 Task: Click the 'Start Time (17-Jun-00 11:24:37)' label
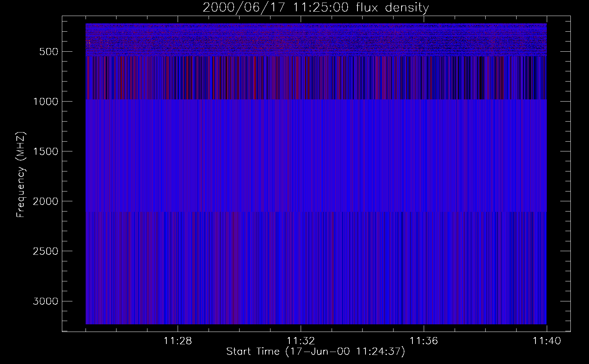coord(316,352)
